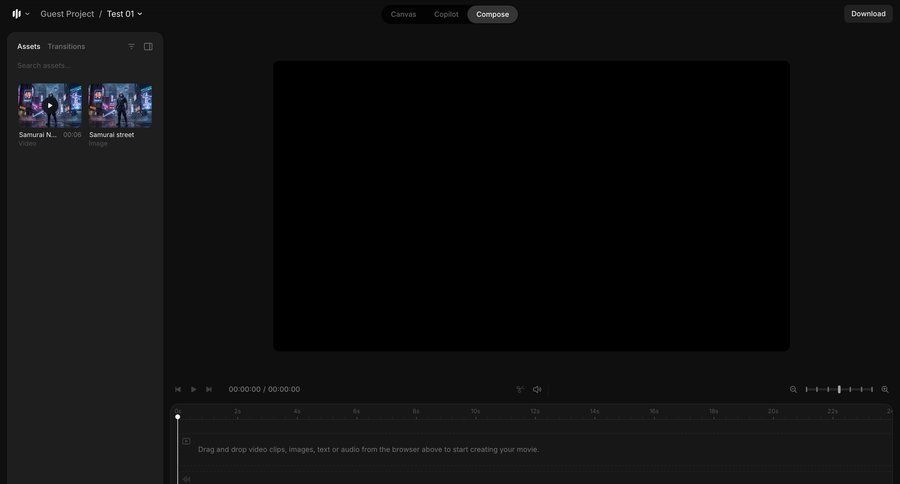This screenshot has width=900, height=484.
Task: Click the Download button
Action: tap(868, 14)
